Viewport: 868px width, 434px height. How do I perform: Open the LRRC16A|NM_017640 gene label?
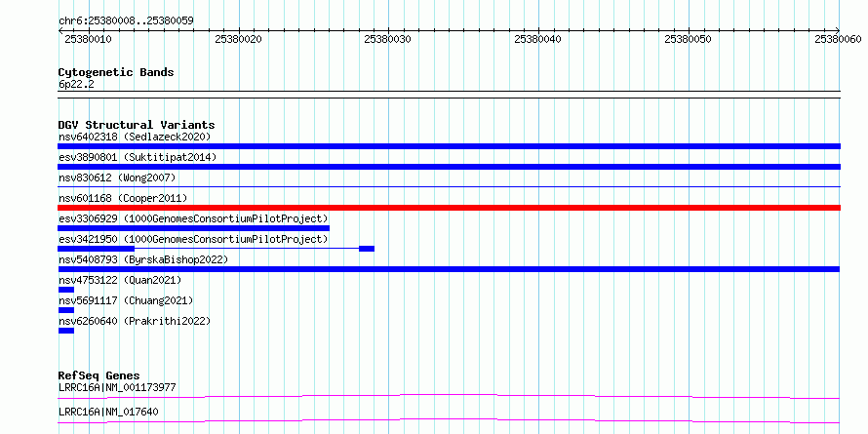tap(108, 412)
